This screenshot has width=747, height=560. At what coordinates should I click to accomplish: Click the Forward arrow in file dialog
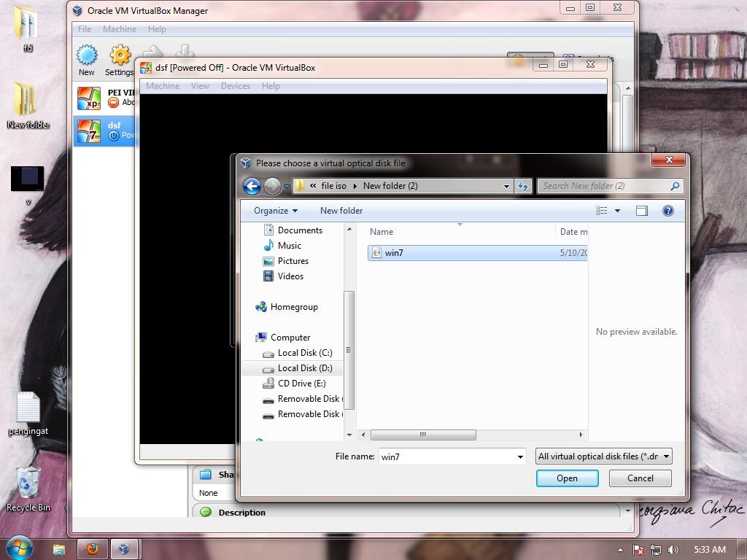click(x=273, y=186)
